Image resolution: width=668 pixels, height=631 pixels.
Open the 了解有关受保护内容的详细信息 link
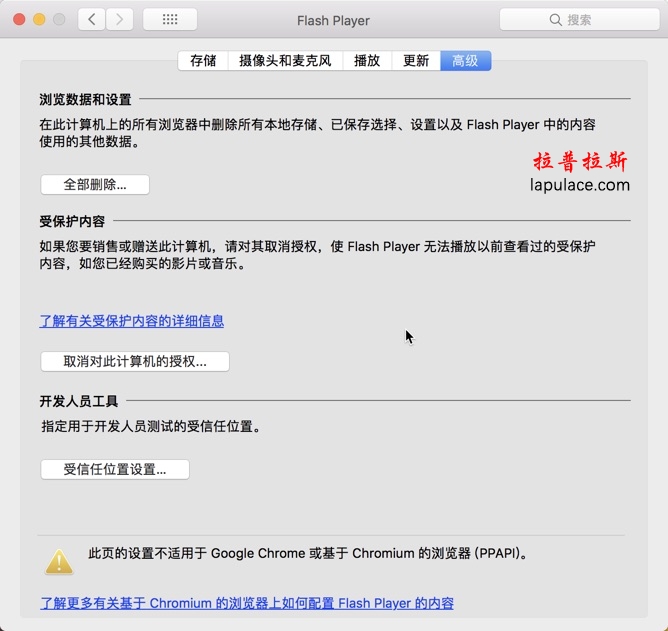[x=132, y=321]
